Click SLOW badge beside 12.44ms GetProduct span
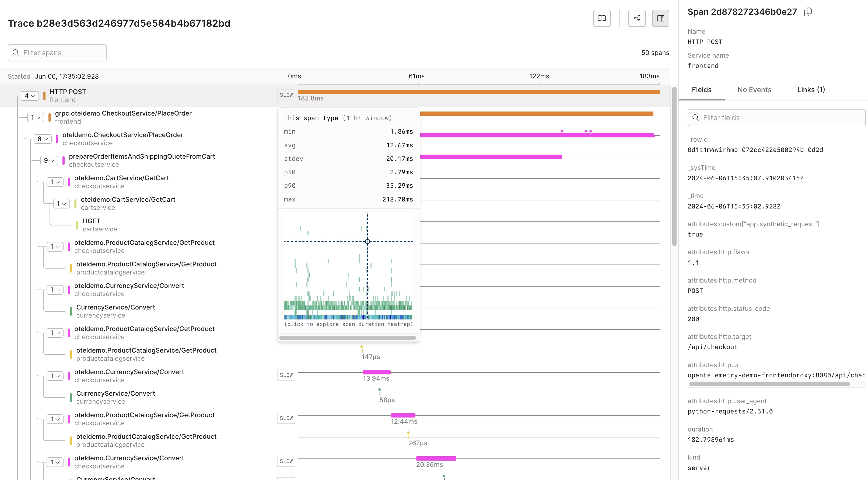The image size is (868, 480). coord(286,418)
